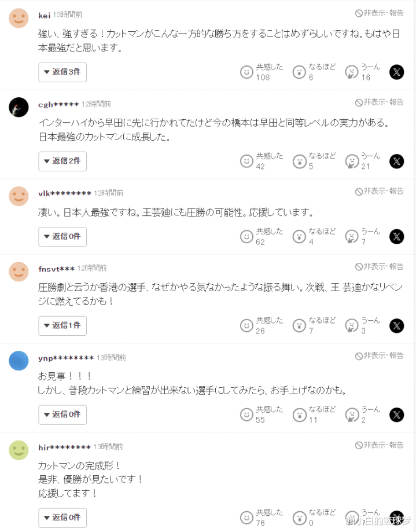Click 共感した smiley on kei's comment
Image resolution: width=416 pixels, height=532 pixels.
246,72
